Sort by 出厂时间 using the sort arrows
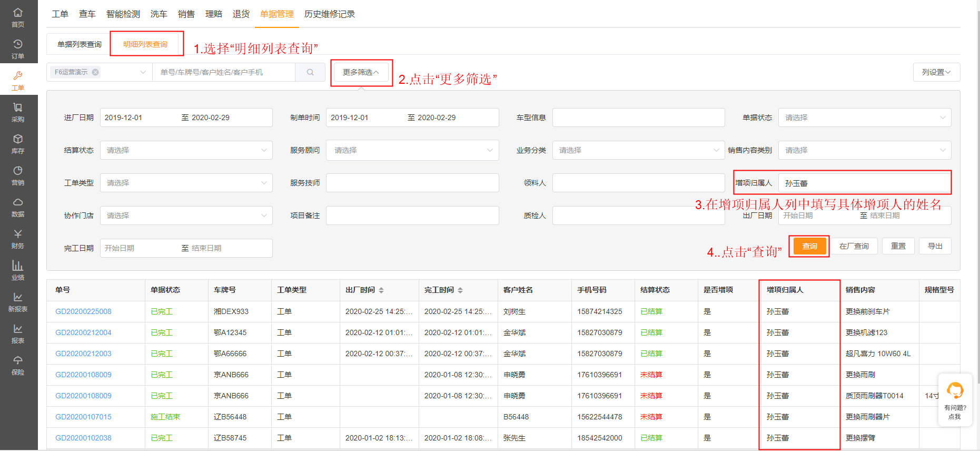The width and height of the screenshot is (980, 451). pos(381,290)
